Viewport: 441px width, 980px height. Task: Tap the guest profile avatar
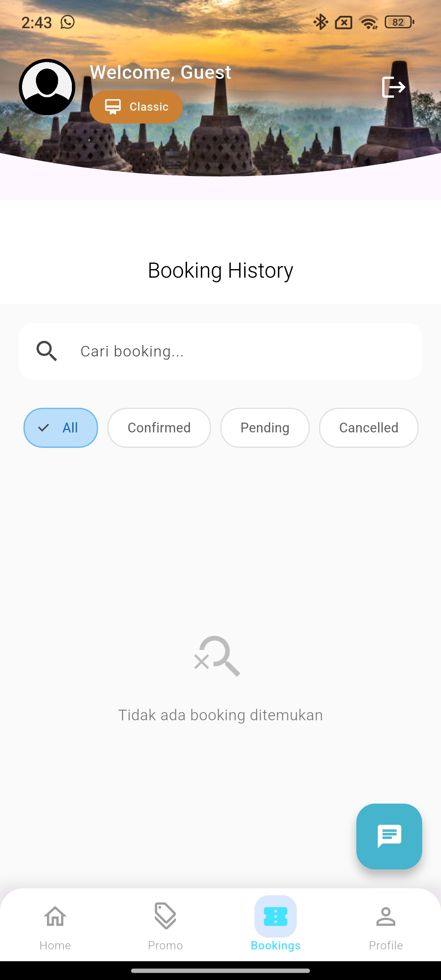tap(47, 87)
